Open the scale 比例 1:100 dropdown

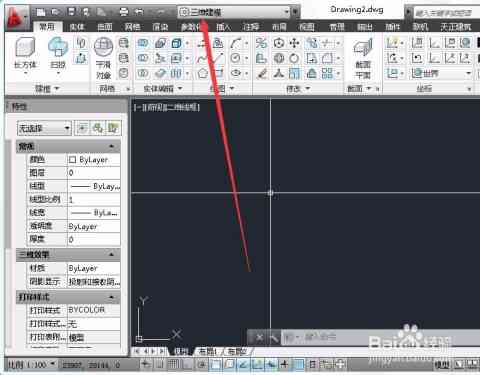(x=31, y=365)
